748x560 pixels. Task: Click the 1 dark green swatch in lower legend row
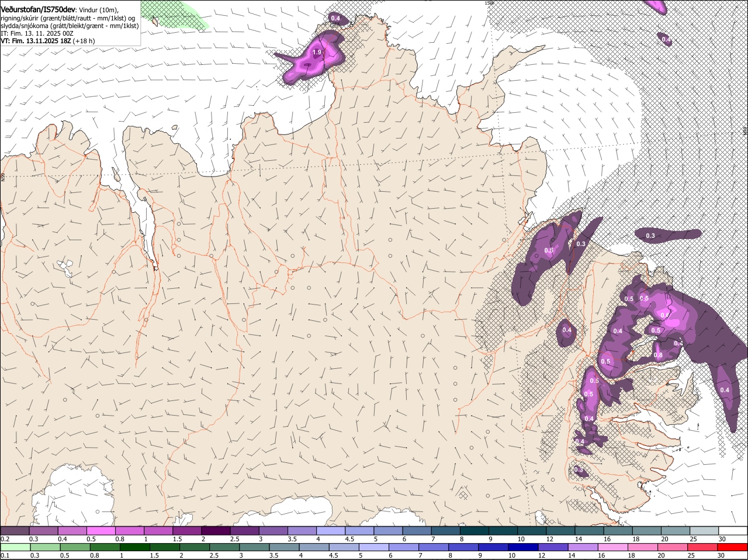tap(135, 547)
